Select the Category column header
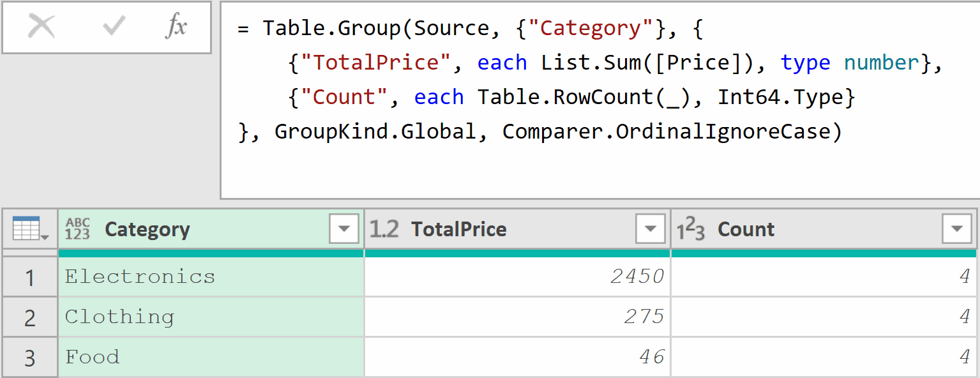 (x=147, y=229)
